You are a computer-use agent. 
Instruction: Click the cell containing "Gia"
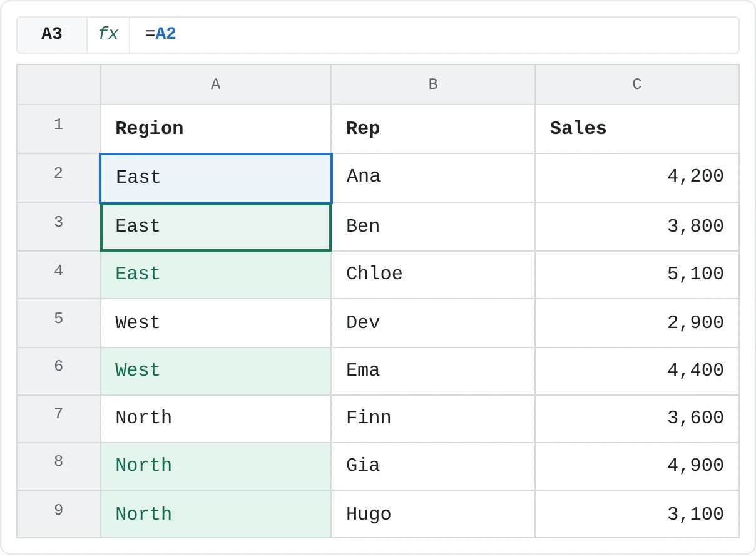tap(433, 466)
